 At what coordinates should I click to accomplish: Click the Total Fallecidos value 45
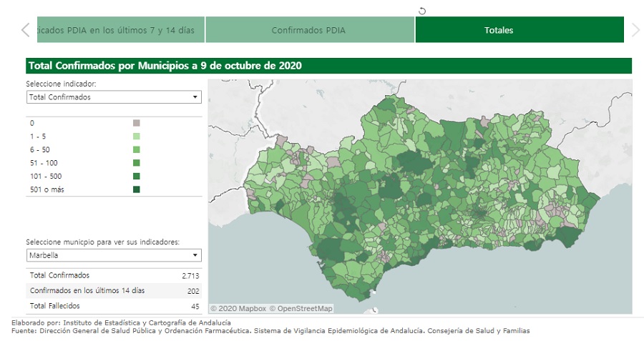tap(195, 306)
